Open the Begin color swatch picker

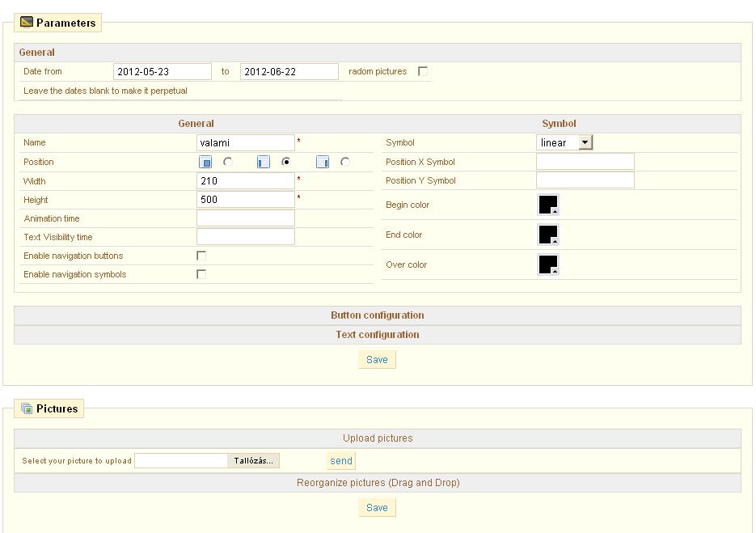pos(548,205)
